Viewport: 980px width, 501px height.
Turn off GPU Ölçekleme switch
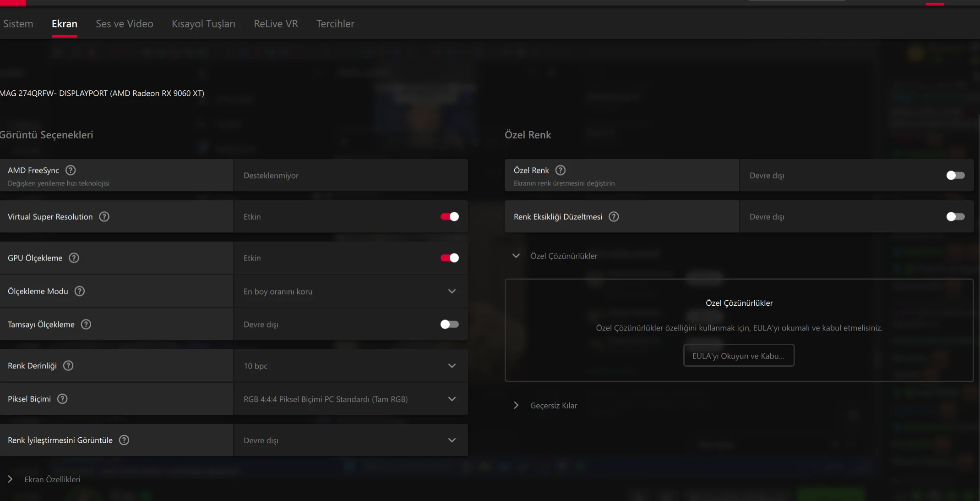[449, 258]
